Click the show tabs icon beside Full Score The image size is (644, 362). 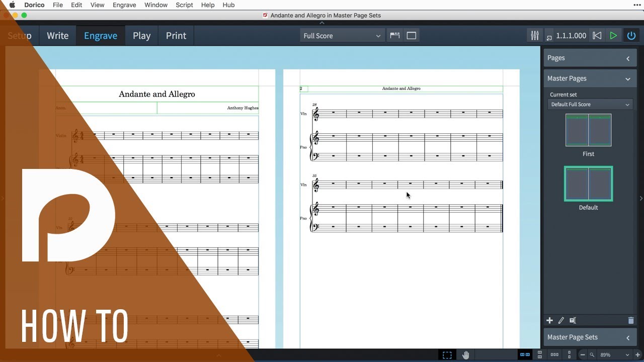pyautogui.click(x=395, y=36)
